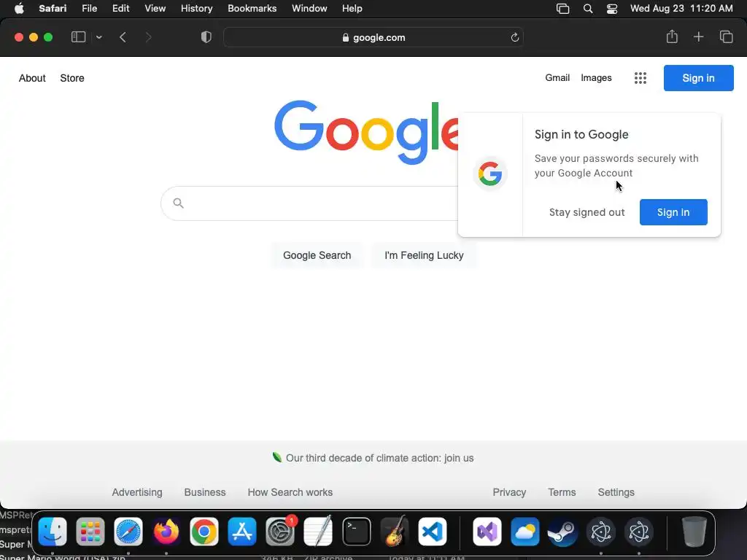Click the Safari compass icon in Dock
Screen dimensions: 747x560
(x=128, y=532)
